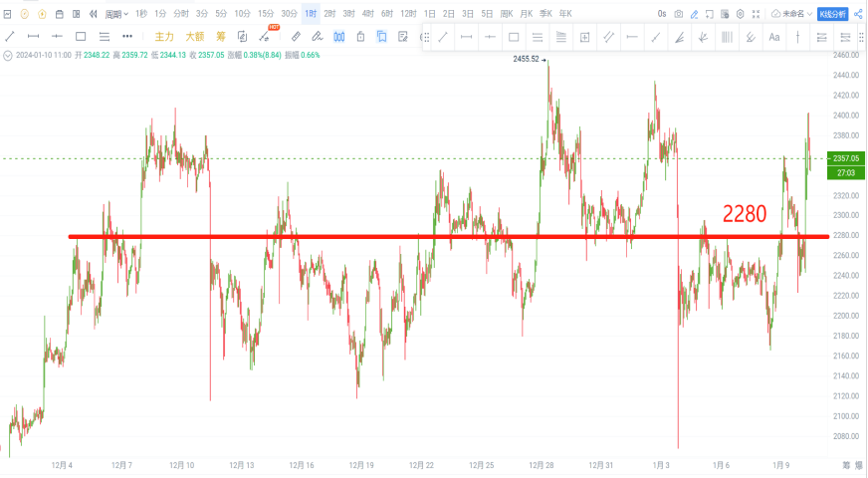Select the rectangle tool in main toolbar
Viewport: 868px width, 478px height.
click(81, 37)
